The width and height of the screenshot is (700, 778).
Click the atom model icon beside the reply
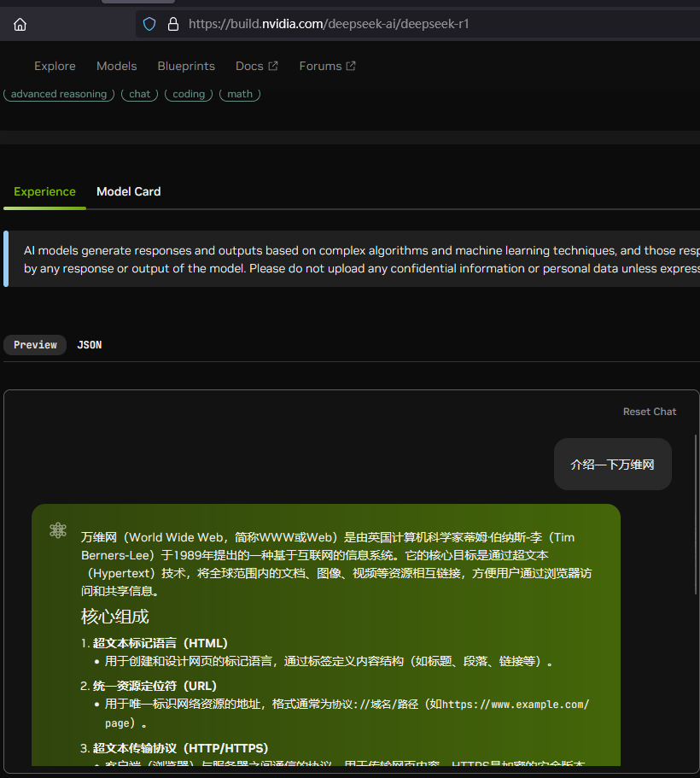[x=58, y=530]
